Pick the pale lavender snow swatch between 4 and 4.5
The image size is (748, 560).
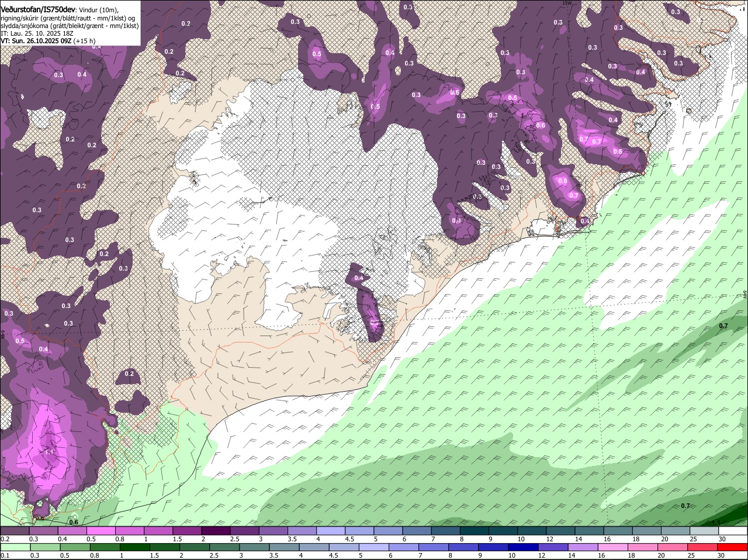pyautogui.click(x=330, y=531)
